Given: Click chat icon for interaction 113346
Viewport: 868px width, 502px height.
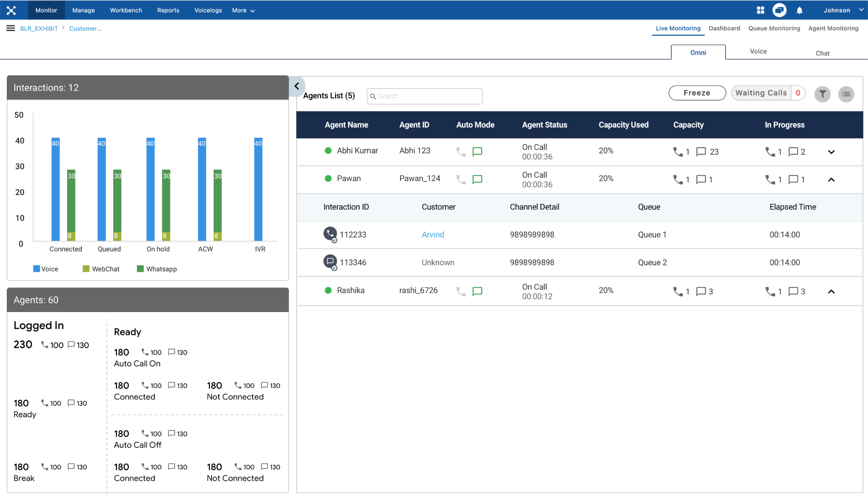Looking at the screenshot, I should click(330, 262).
